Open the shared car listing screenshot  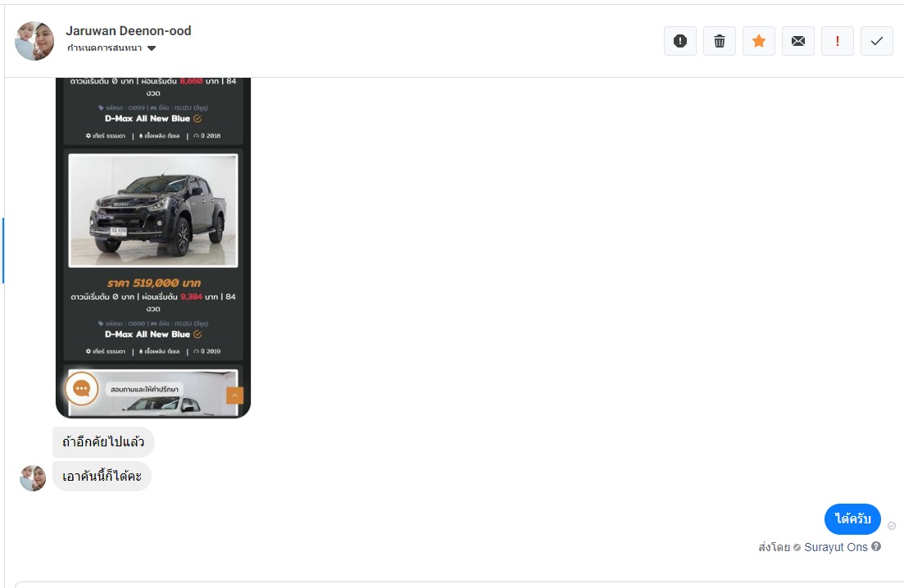(x=153, y=247)
